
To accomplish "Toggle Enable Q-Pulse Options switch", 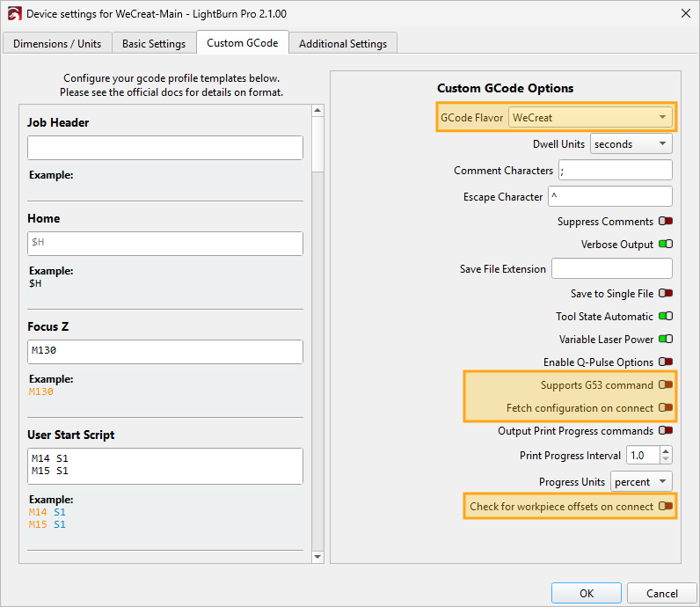I will click(x=666, y=362).
